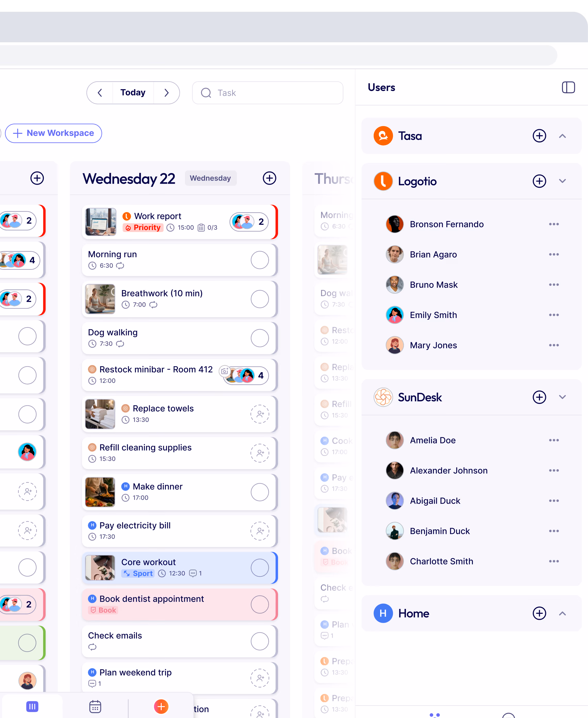Collapse the Logotio workspace users
This screenshot has width=588, height=718.
[562, 181]
